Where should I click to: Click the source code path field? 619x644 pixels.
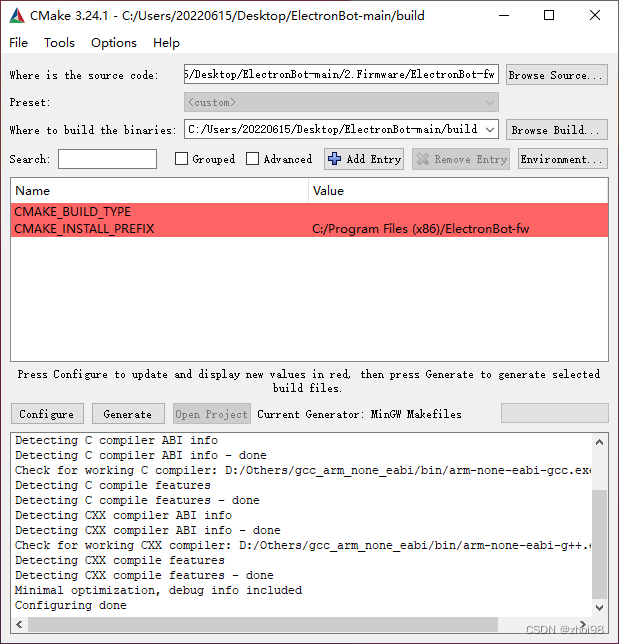pyautogui.click(x=341, y=74)
